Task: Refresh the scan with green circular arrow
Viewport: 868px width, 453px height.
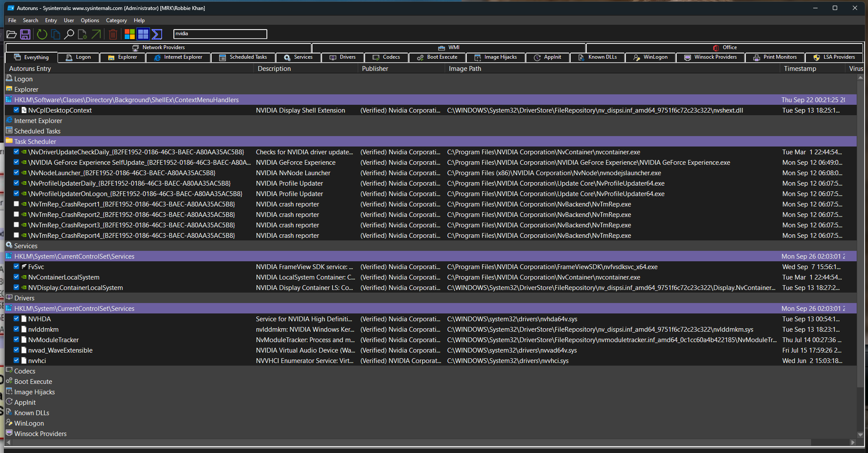Action: (x=42, y=34)
